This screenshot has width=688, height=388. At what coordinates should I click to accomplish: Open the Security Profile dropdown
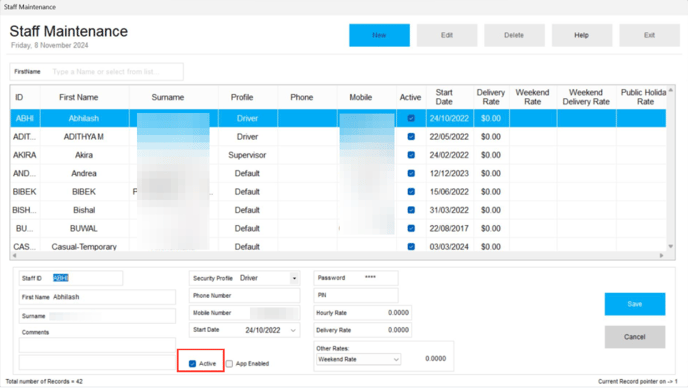(x=294, y=278)
